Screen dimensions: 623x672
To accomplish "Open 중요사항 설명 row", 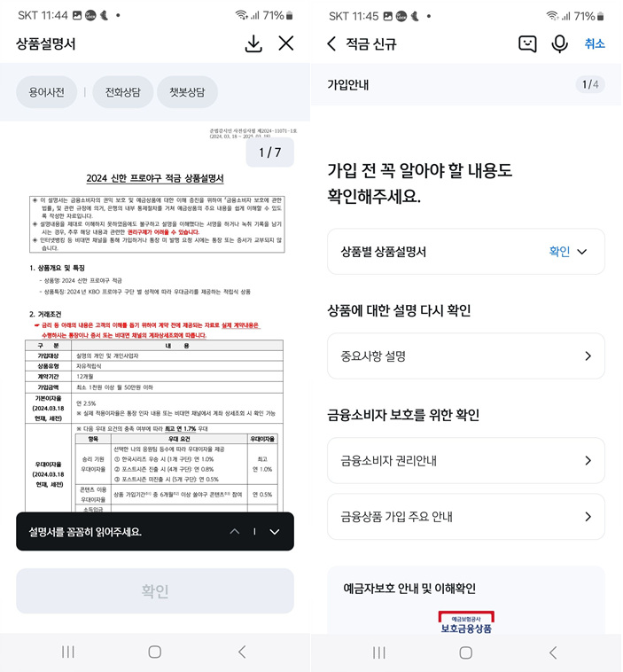I will [466, 356].
